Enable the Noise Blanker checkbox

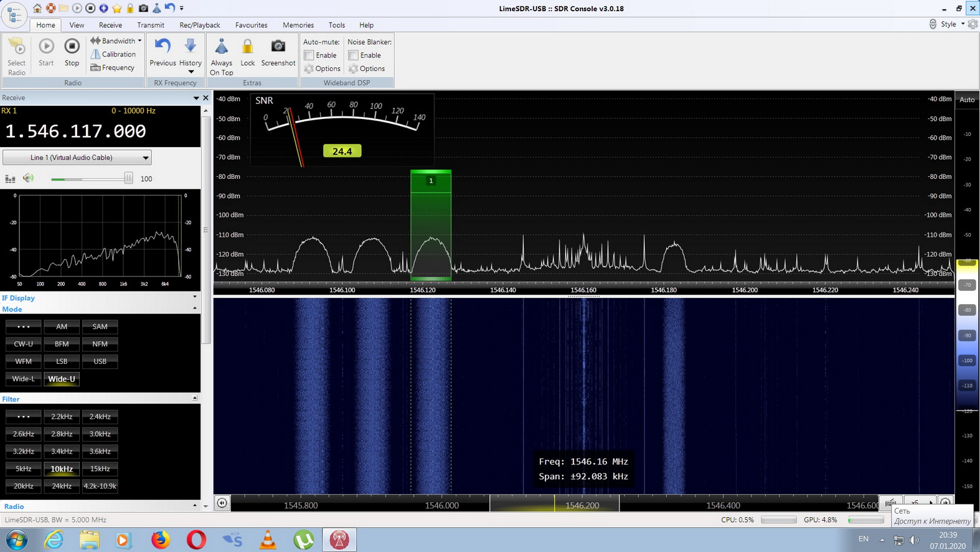(353, 55)
